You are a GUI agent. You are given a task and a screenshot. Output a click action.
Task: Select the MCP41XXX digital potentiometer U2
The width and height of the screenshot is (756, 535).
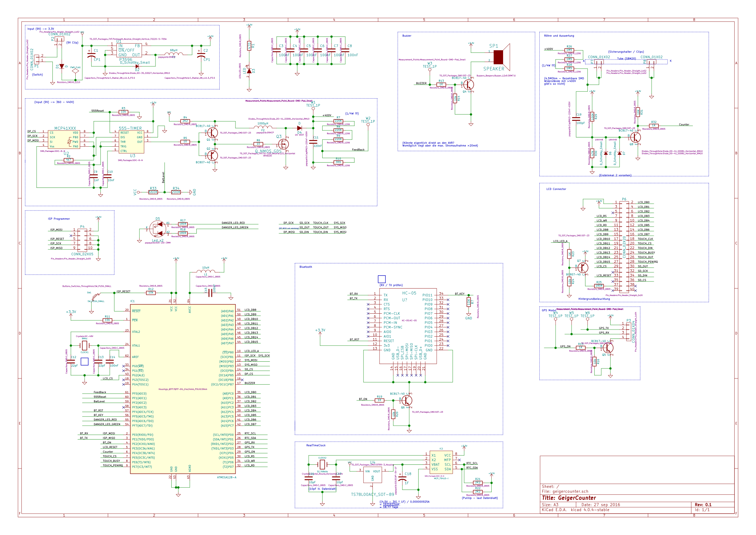(x=64, y=139)
